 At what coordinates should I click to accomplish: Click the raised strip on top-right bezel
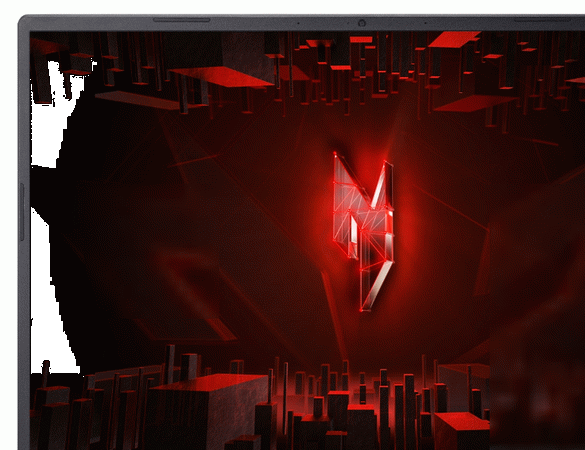[x=549, y=20]
